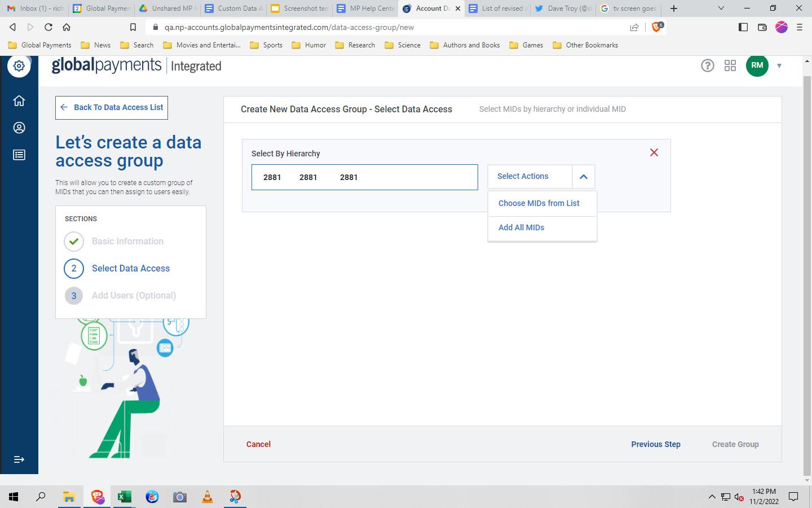The width and height of the screenshot is (812, 508).
Task: Cancel the data access group creation
Action: [258, 444]
